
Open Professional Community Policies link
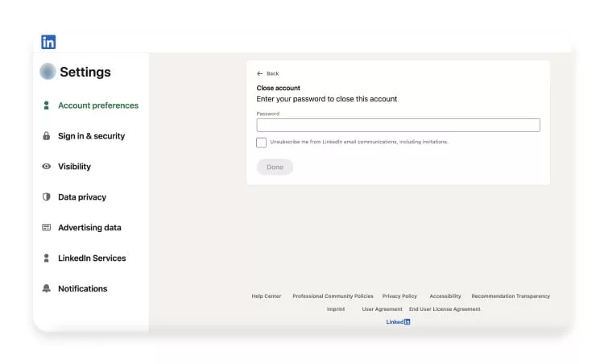[333, 296]
